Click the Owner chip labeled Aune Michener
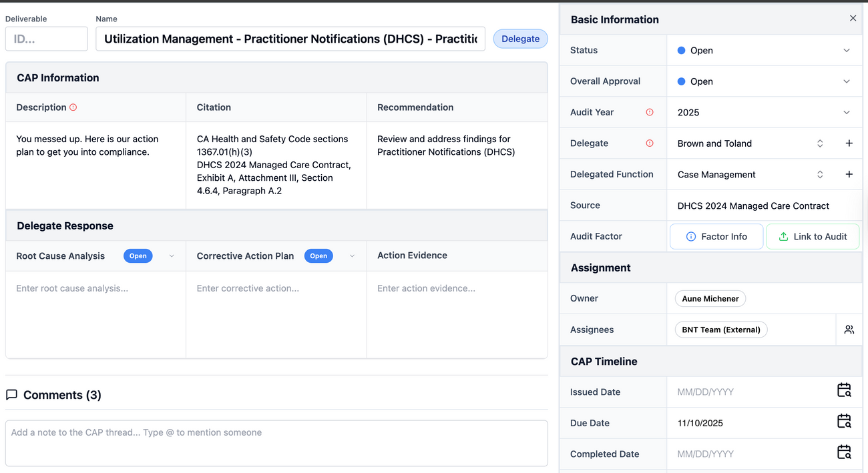 (710, 298)
